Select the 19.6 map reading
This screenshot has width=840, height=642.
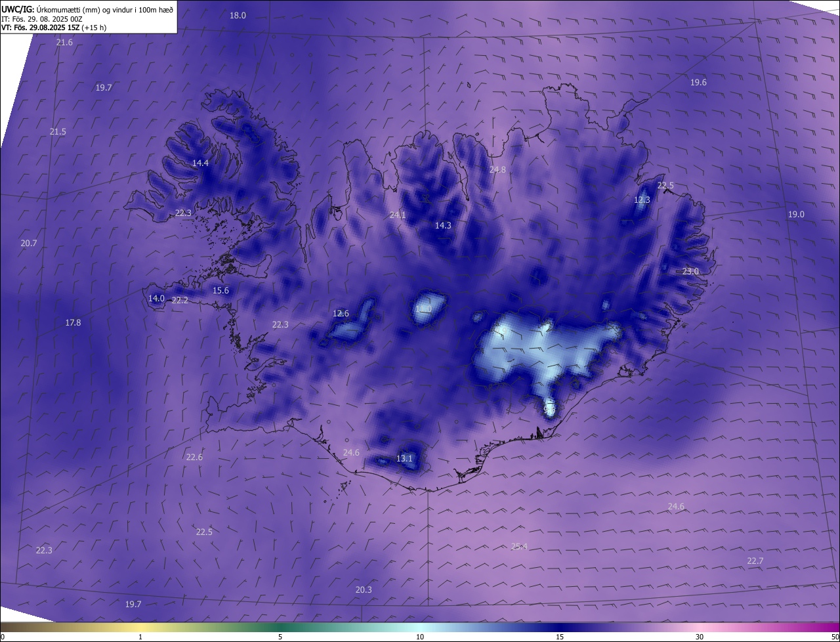tap(698, 82)
